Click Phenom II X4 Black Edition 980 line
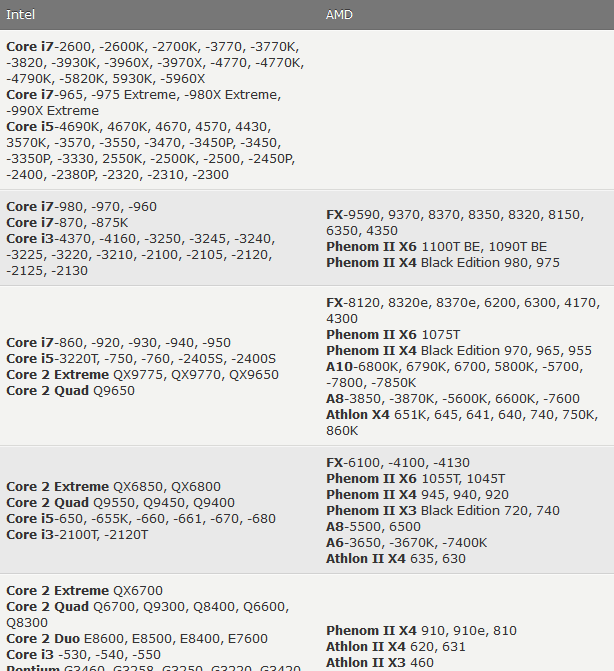Screen dimensions: 614x671 (x=443, y=263)
